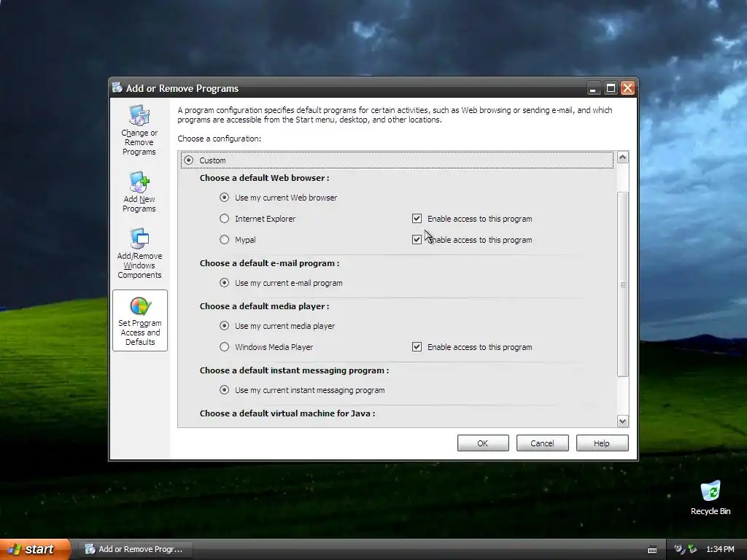The image size is (747, 560).
Task: Select Use my current Web browser
Action: [224, 197]
